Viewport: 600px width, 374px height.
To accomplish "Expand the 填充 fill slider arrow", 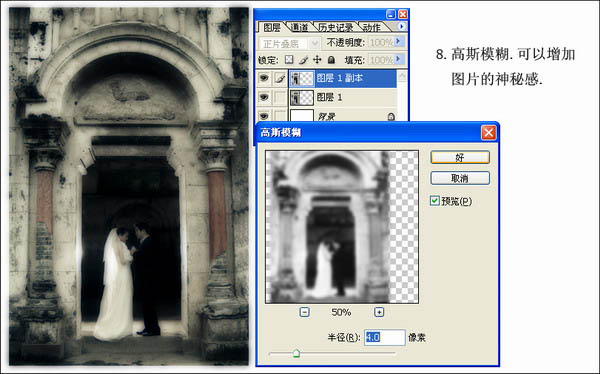I will click(399, 59).
